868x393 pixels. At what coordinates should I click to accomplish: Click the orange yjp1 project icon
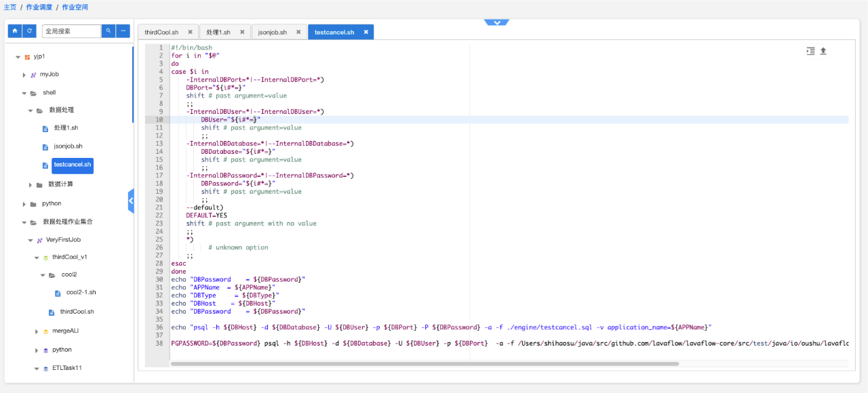[x=27, y=57]
